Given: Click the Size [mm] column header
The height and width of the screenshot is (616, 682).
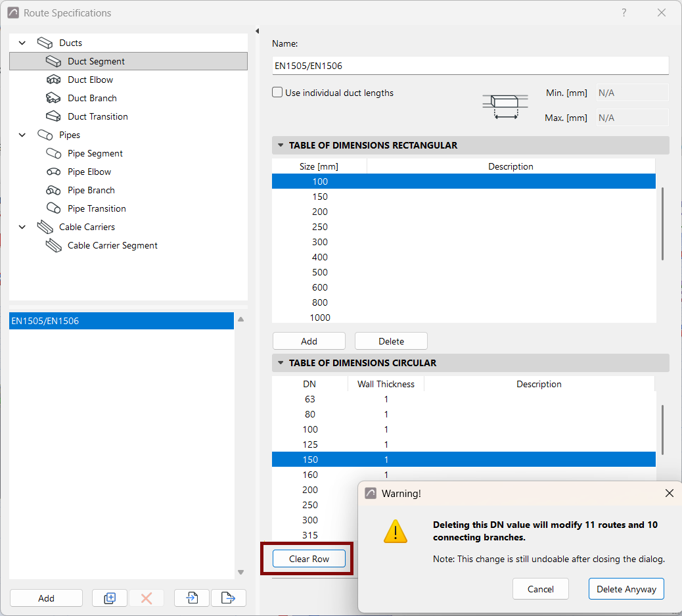Looking at the screenshot, I should (319, 166).
